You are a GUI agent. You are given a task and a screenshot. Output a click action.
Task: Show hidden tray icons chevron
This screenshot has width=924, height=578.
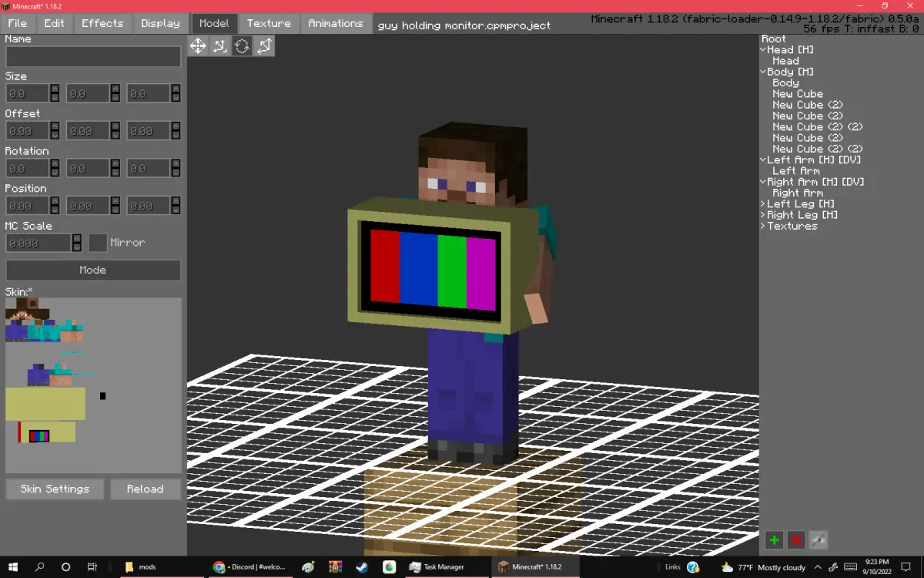(818, 567)
